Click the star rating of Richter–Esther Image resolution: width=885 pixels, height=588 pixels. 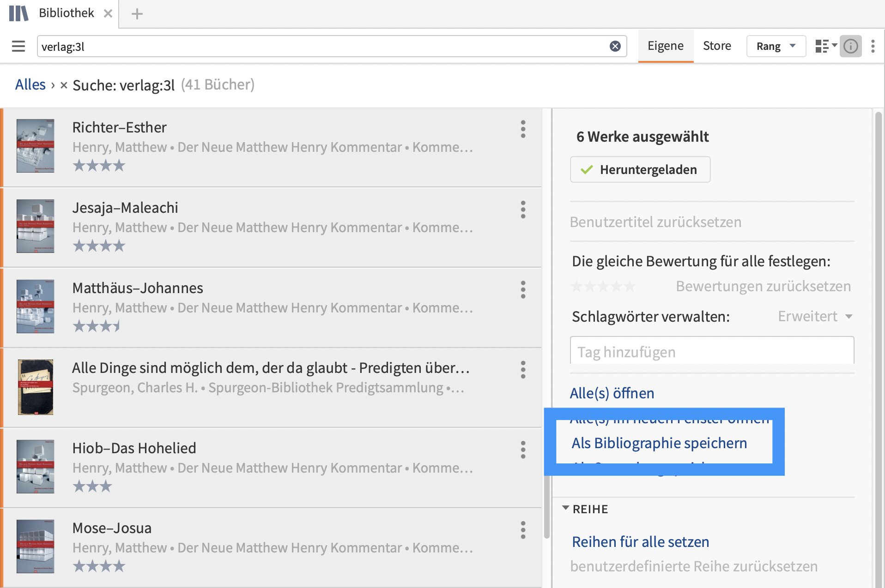[99, 165]
